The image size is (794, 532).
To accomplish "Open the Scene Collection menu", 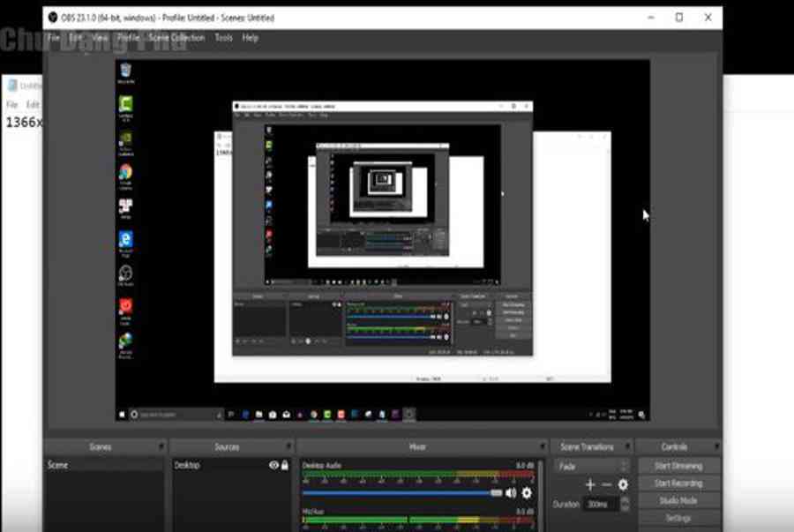I will tap(176, 38).
